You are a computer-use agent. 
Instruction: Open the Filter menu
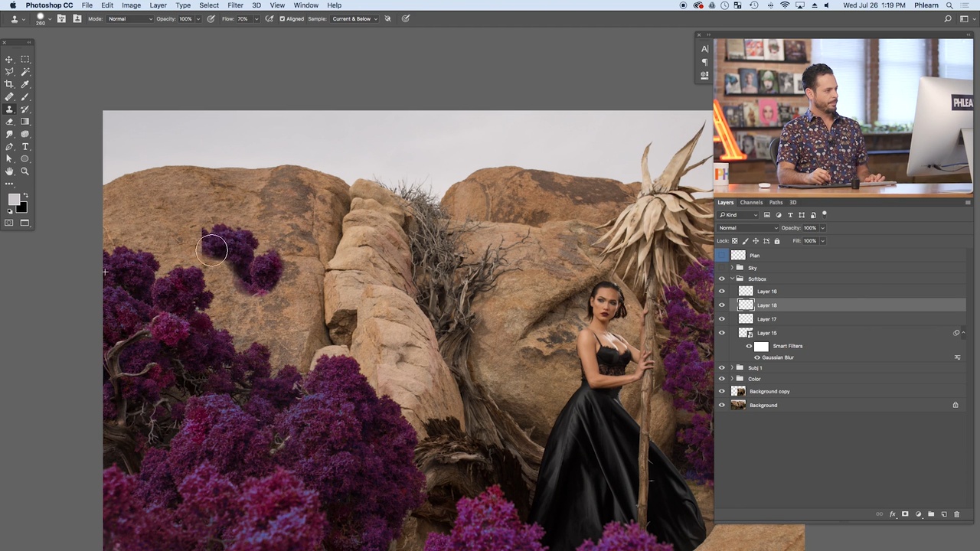(x=235, y=5)
